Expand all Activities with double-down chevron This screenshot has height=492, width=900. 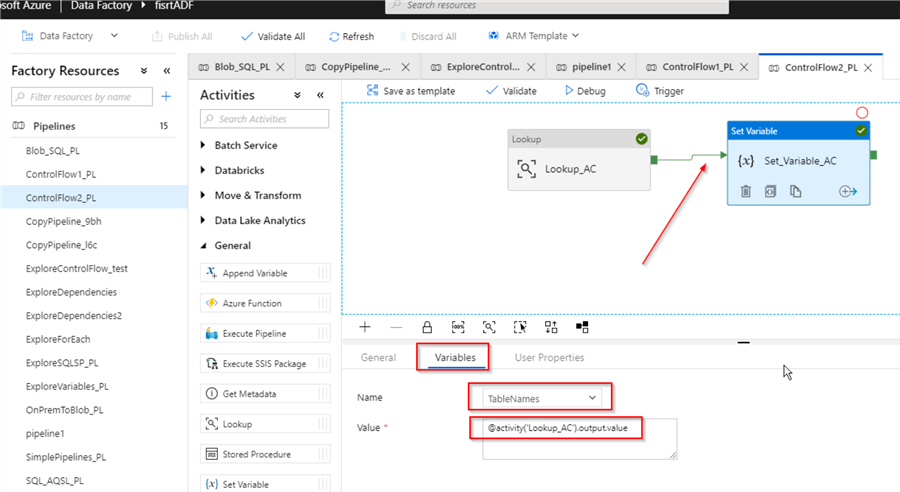tap(297, 95)
